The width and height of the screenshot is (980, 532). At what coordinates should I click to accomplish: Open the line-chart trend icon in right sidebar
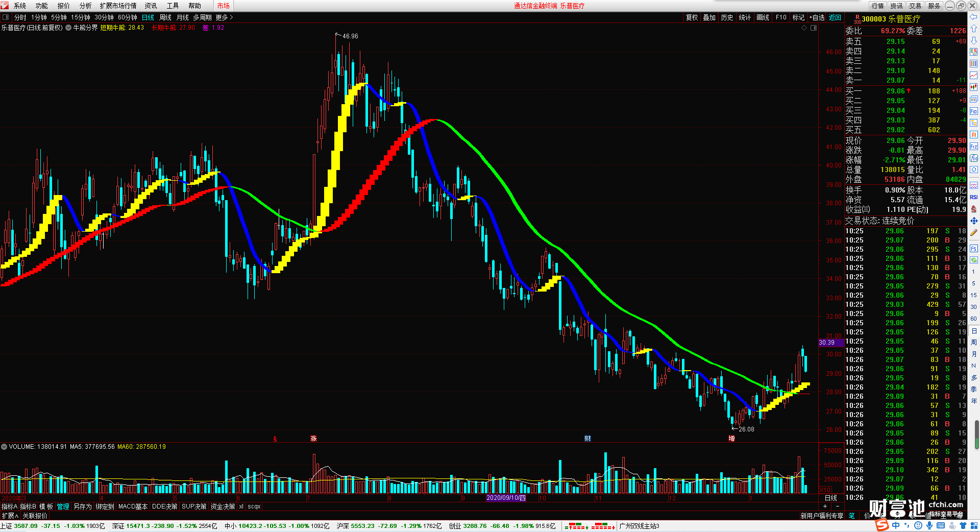click(x=973, y=76)
